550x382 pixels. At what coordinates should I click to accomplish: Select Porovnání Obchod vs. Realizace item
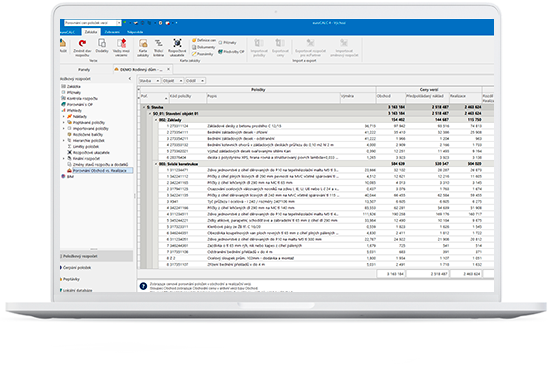pos(100,170)
